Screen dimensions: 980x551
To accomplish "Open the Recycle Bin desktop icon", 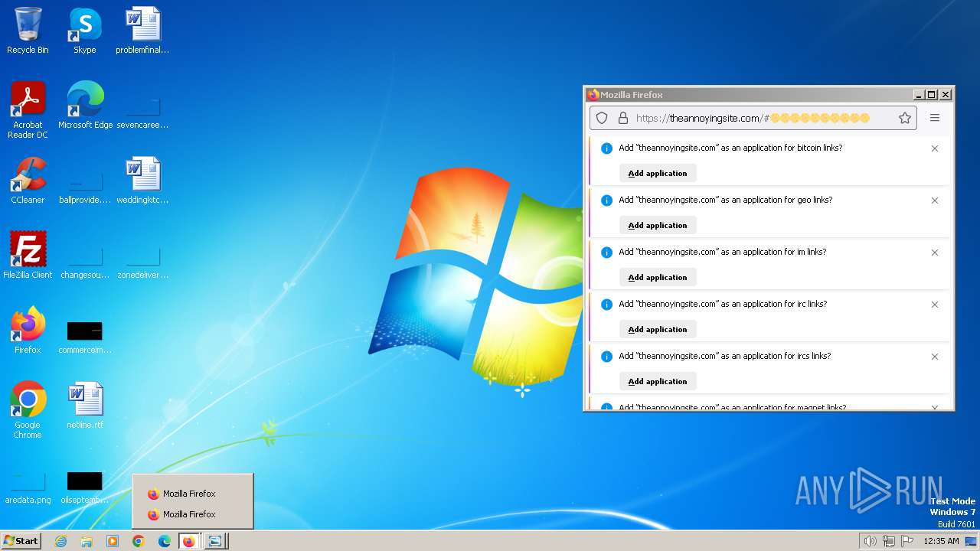I will coord(28,31).
